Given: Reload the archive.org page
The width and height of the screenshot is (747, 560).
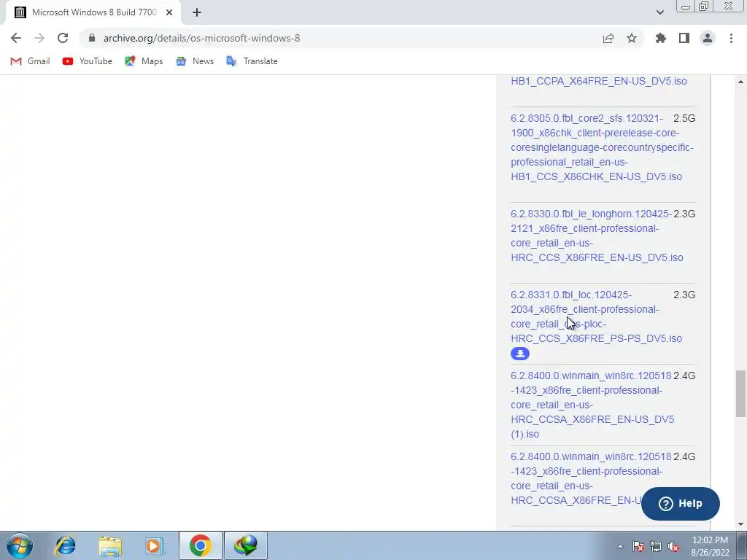Looking at the screenshot, I should (x=63, y=38).
